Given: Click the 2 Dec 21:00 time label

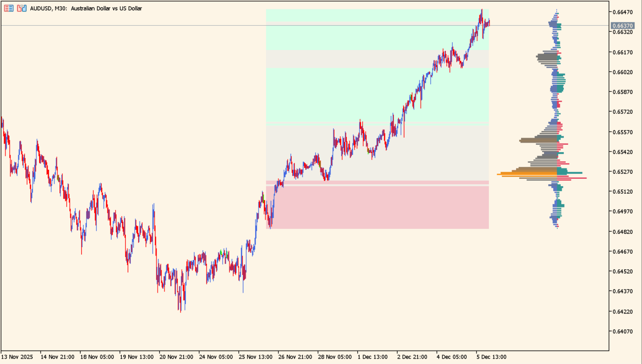Looking at the screenshot, I should [412, 357].
